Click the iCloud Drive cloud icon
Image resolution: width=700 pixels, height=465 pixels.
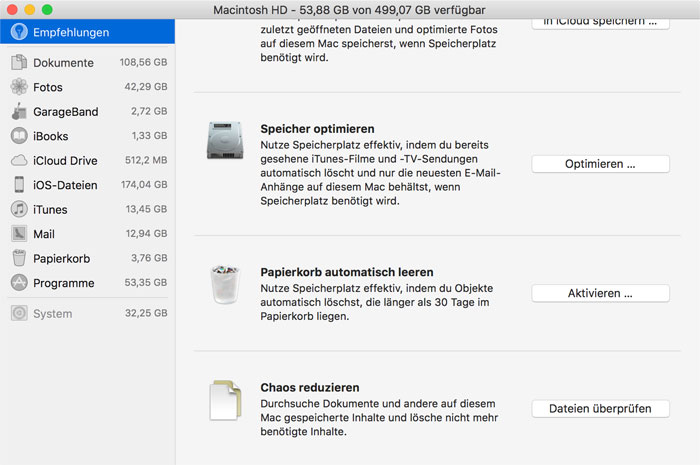pyautogui.click(x=19, y=160)
